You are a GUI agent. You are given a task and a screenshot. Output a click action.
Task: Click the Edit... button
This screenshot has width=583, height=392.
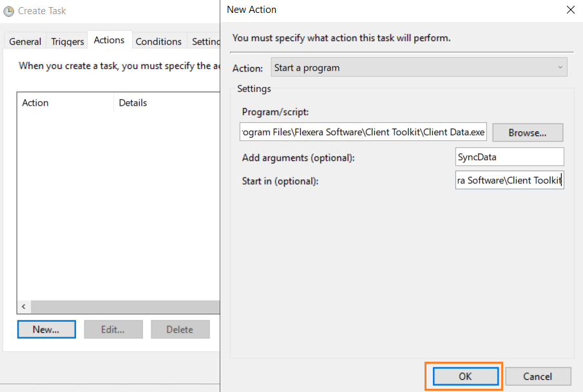tap(113, 330)
